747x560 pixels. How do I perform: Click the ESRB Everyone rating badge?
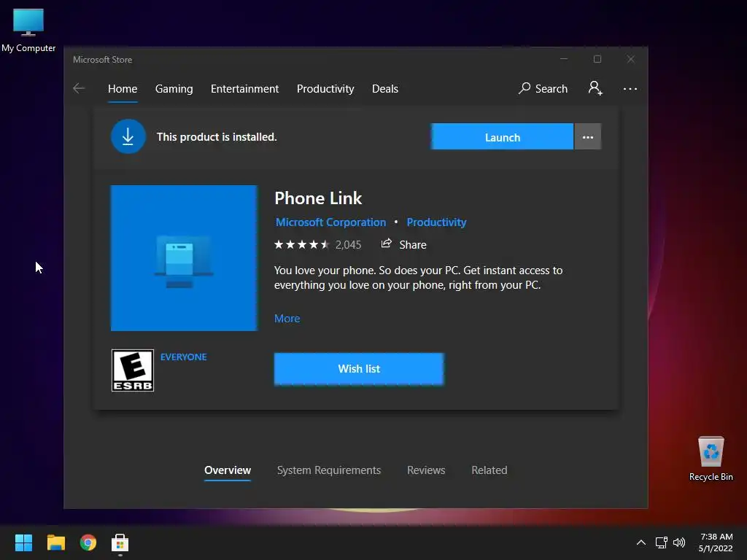point(133,370)
